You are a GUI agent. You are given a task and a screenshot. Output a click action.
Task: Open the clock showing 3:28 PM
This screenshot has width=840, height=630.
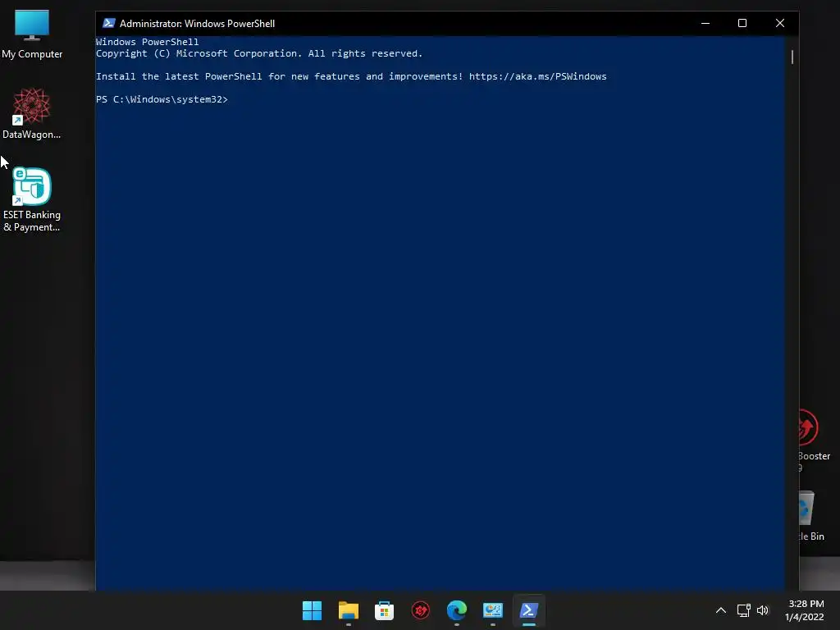806,610
